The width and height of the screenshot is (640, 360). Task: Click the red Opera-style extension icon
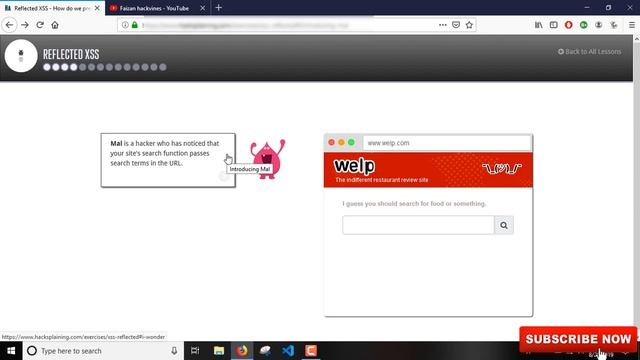[569, 25]
